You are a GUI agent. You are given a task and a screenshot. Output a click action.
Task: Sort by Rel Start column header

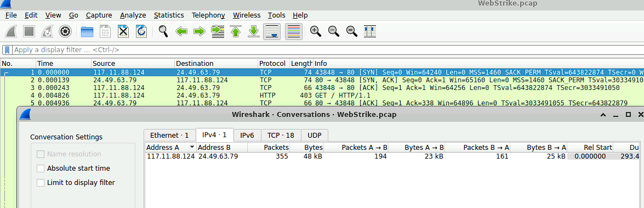point(590,147)
